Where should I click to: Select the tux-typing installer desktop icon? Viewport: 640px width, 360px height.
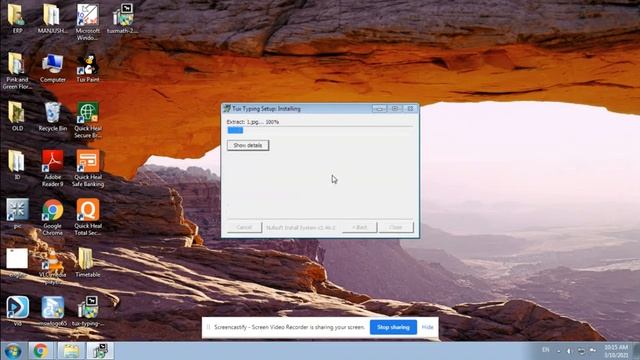coord(88,311)
